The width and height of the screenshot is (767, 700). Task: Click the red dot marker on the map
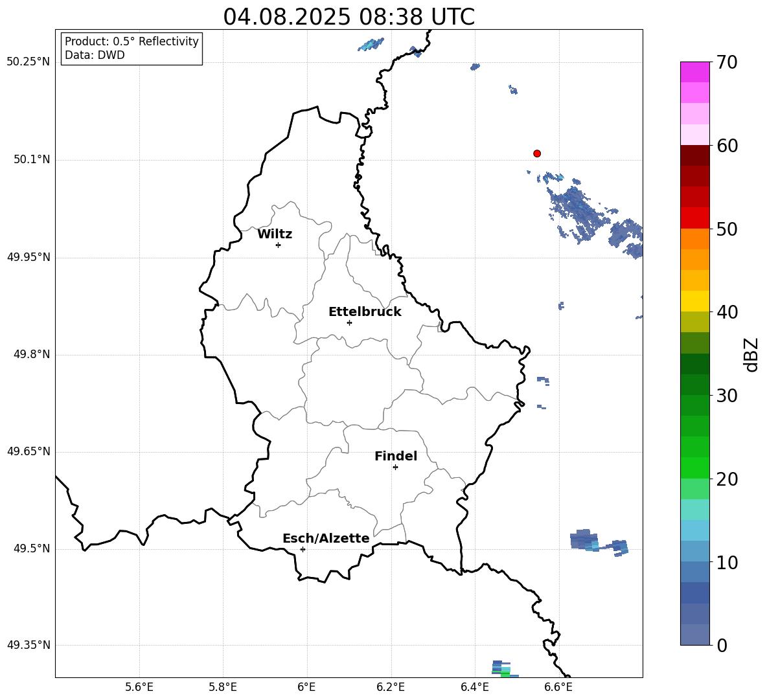[x=537, y=153]
